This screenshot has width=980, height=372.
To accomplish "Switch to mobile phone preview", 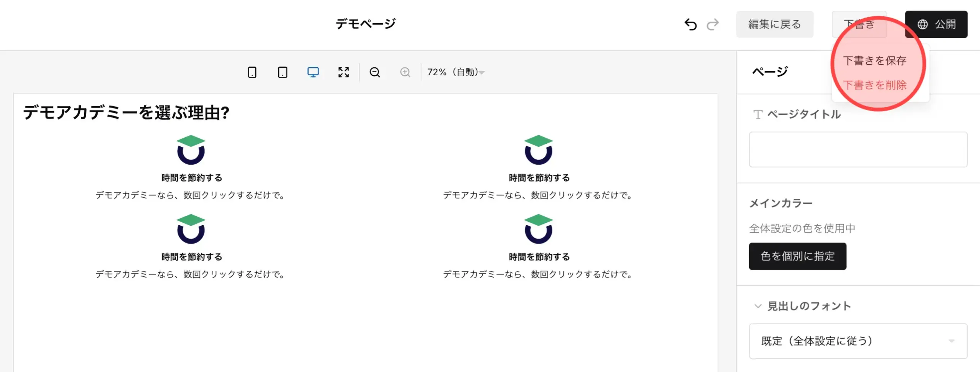I will [252, 72].
